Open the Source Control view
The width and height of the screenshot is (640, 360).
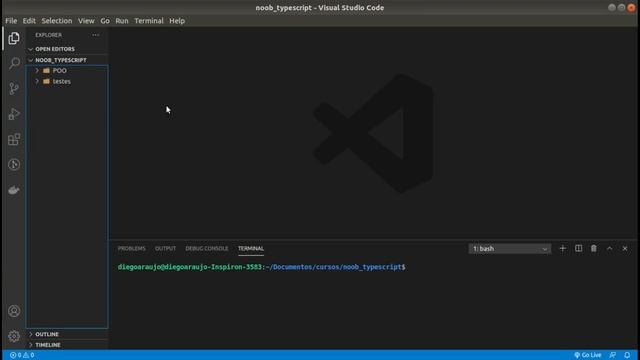[x=14, y=89]
